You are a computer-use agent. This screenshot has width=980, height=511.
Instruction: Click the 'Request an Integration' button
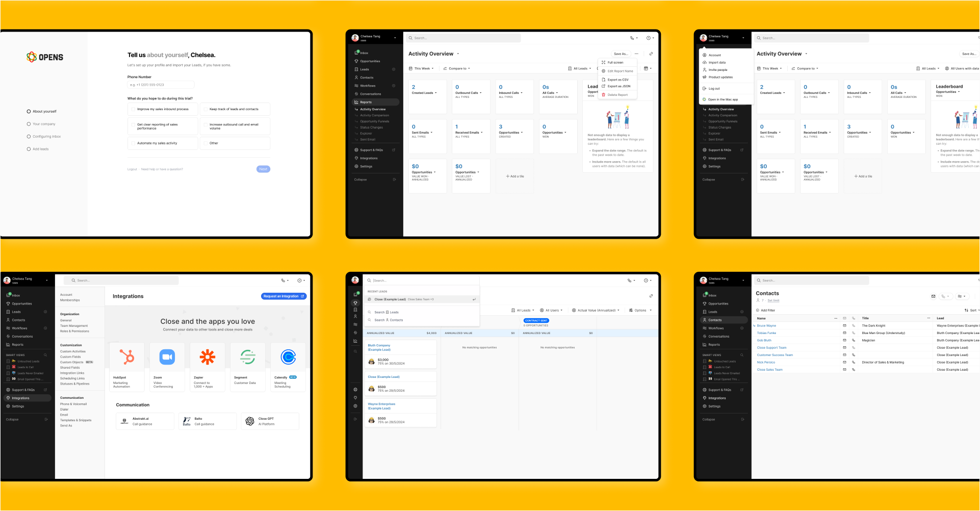pos(283,296)
